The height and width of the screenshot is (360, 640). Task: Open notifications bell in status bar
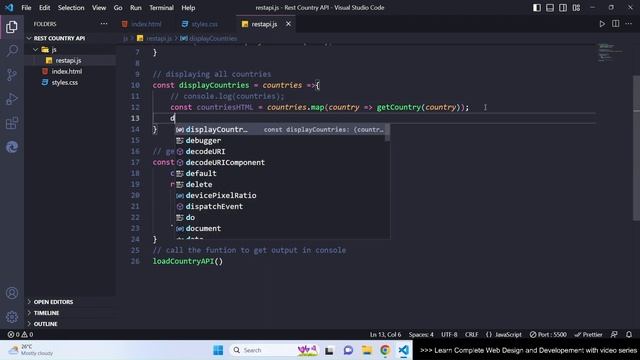click(x=629, y=335)
